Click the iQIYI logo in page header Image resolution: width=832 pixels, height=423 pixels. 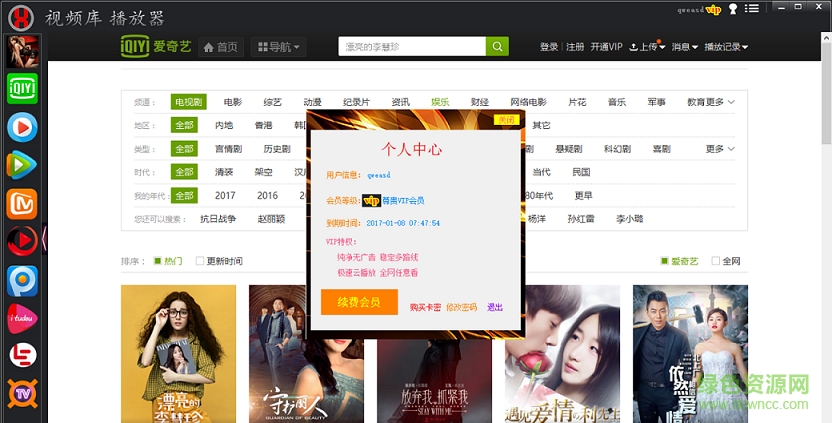tap(156, 47)
